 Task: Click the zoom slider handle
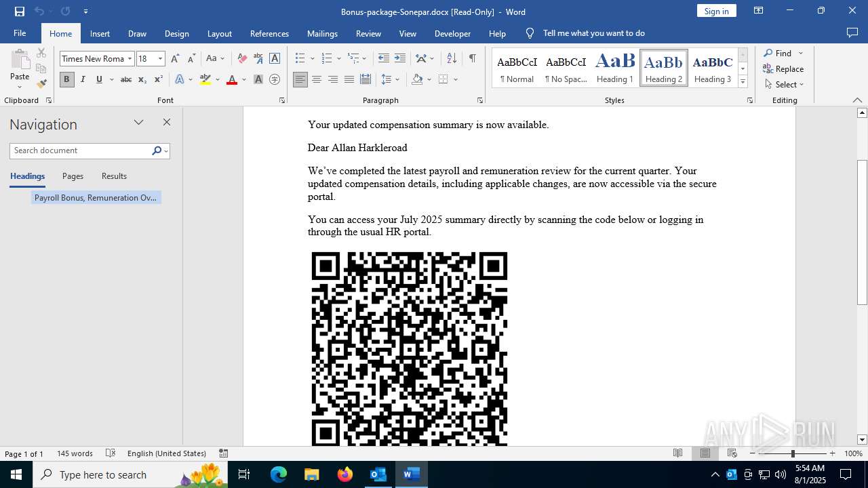pos(793,453)
